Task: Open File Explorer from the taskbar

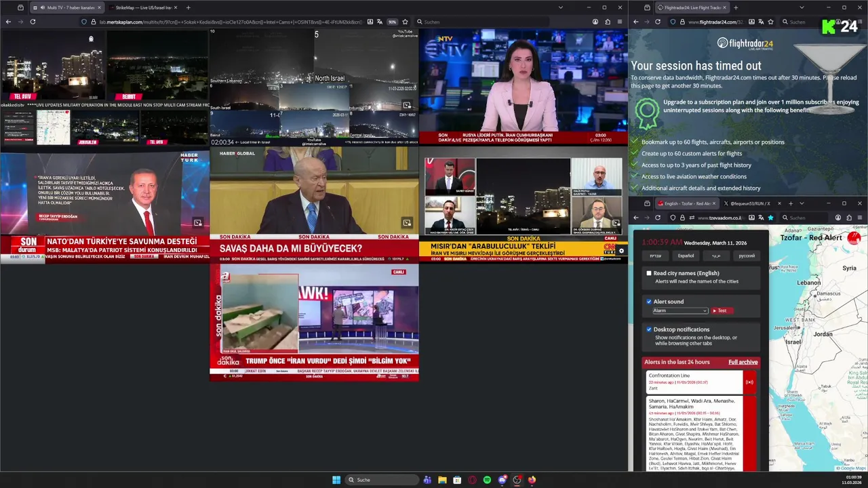Action: (x=442, y=480)
